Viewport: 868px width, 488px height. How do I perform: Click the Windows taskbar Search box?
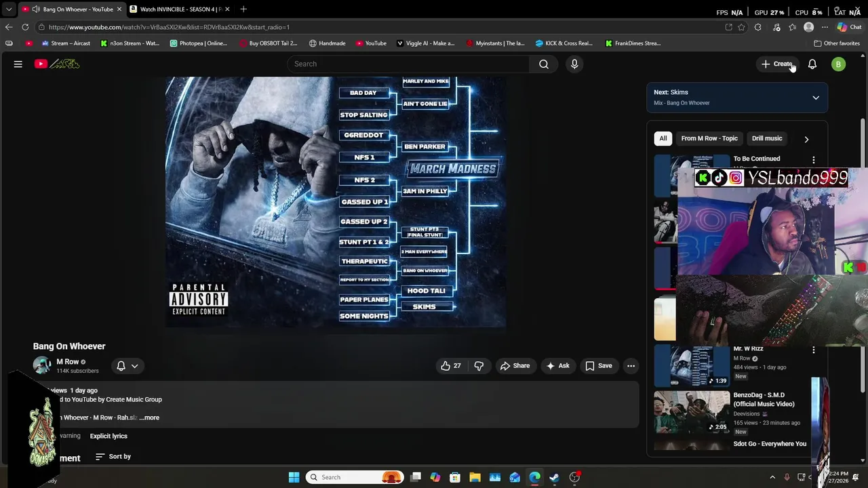pyautogui.click(x=354, y=477)
